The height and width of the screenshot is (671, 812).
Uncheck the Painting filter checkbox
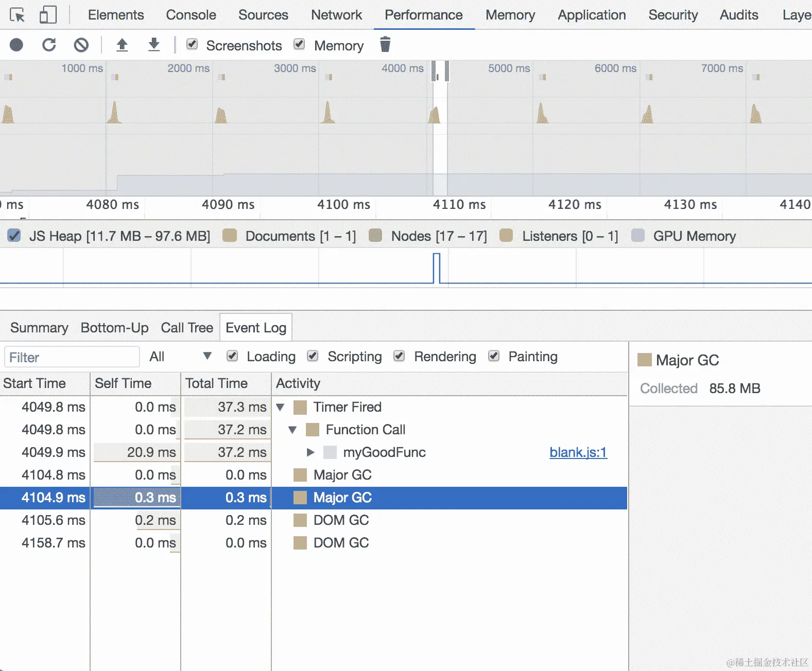pyautogui.click(x=494, y=356)
